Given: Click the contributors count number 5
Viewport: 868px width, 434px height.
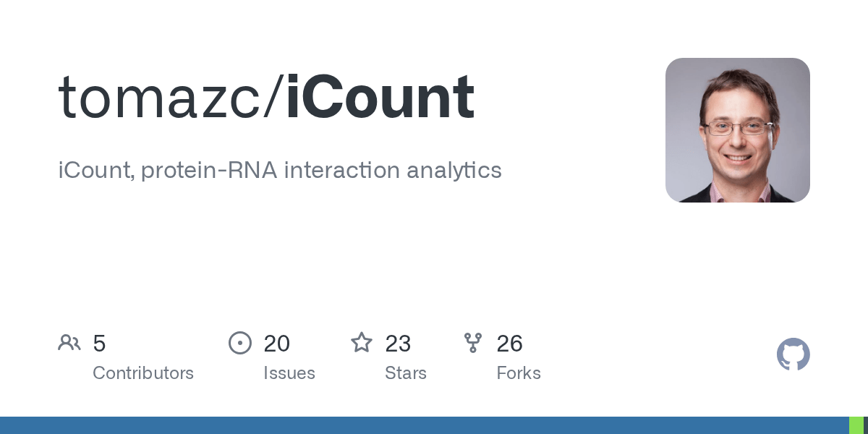Looking at the screenshot, I should pos(99,344).
